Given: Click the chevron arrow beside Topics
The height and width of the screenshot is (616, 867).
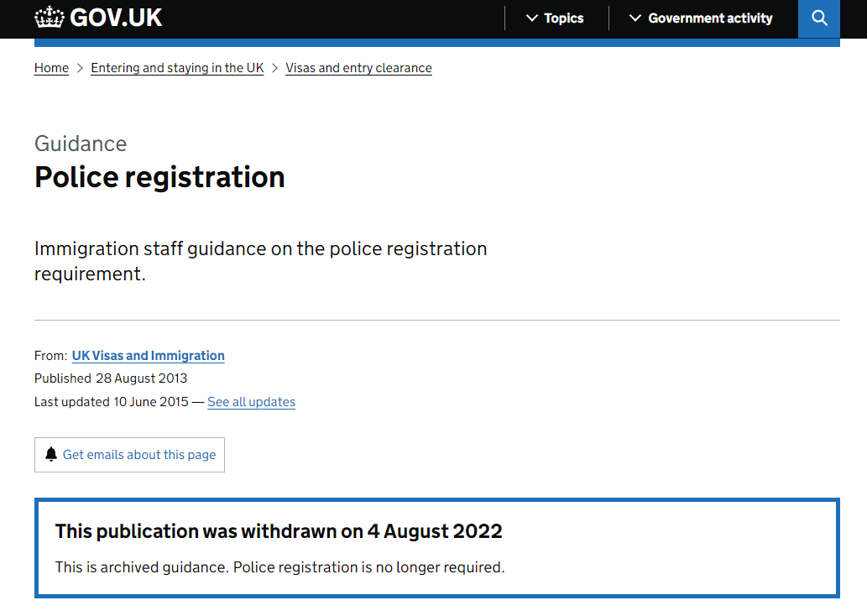Looking at the screenshot, I should tap(531, 18).
